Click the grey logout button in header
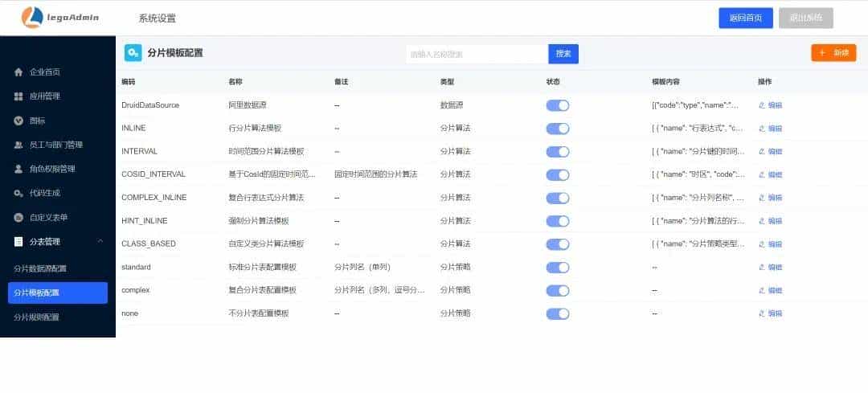 [806, 18]
